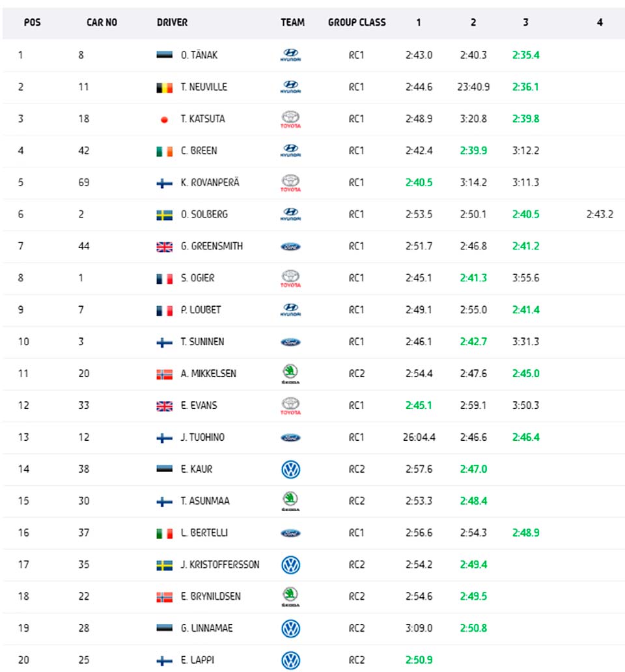This screenshot has height=672, width=625.
Task: Click Toyota logo in Rovanperä's row
Action: tap(290, 182)
